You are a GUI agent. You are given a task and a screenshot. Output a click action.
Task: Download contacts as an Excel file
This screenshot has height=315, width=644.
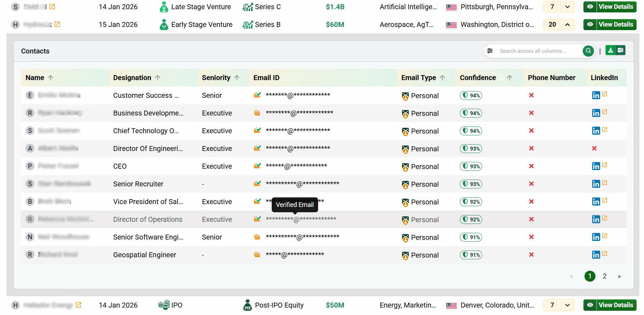coord(620,51)
